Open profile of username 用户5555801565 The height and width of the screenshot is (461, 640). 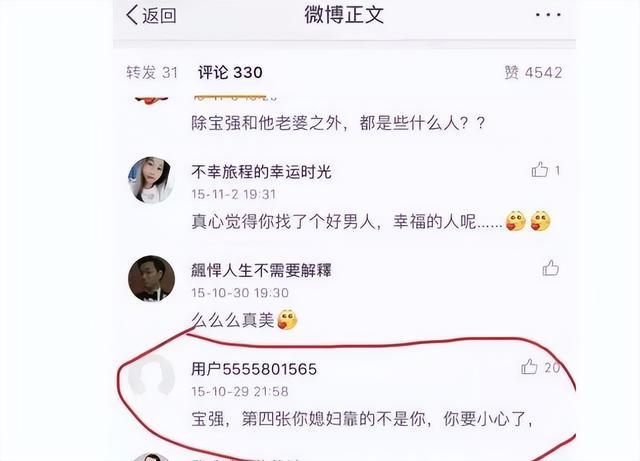click(x=254, y=369)
